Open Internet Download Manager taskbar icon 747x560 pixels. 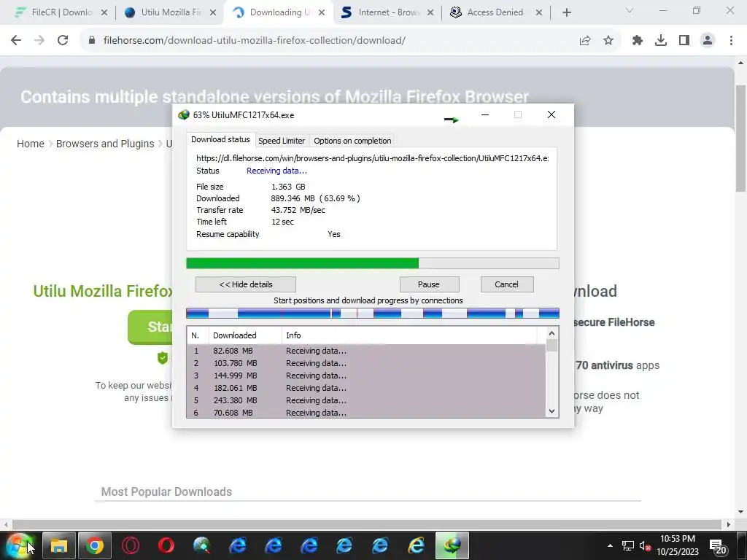(x=452, y=545)
